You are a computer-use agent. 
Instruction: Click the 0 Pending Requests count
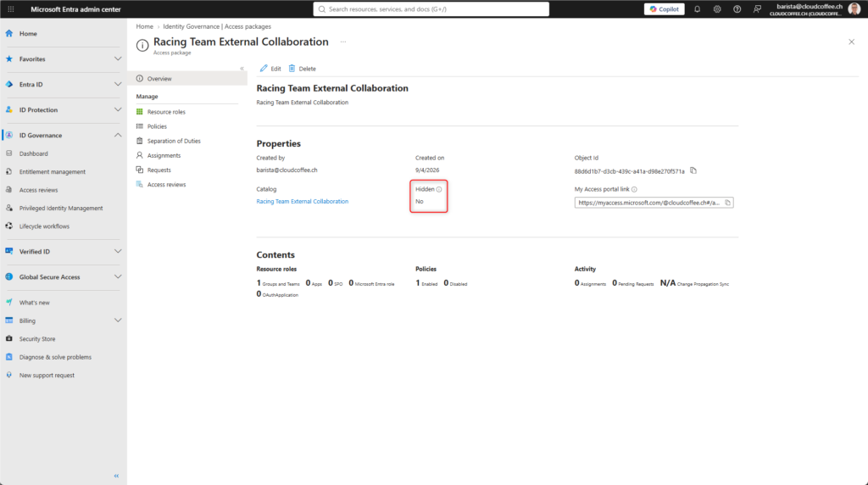tap(632, 283)
